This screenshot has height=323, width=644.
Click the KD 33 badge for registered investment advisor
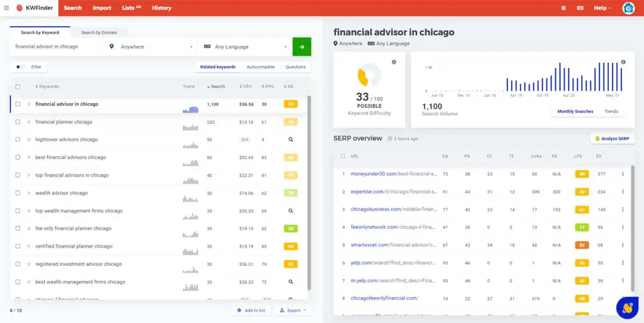291,264
